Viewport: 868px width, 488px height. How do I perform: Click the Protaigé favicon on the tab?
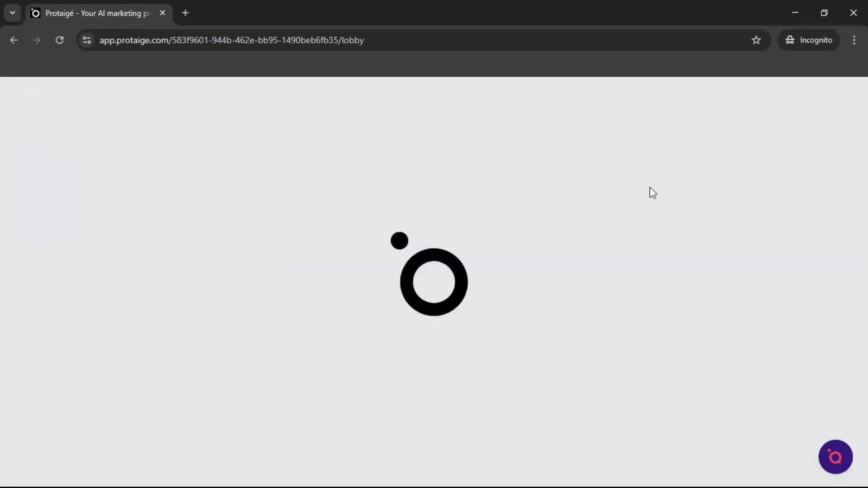(36, 13)
